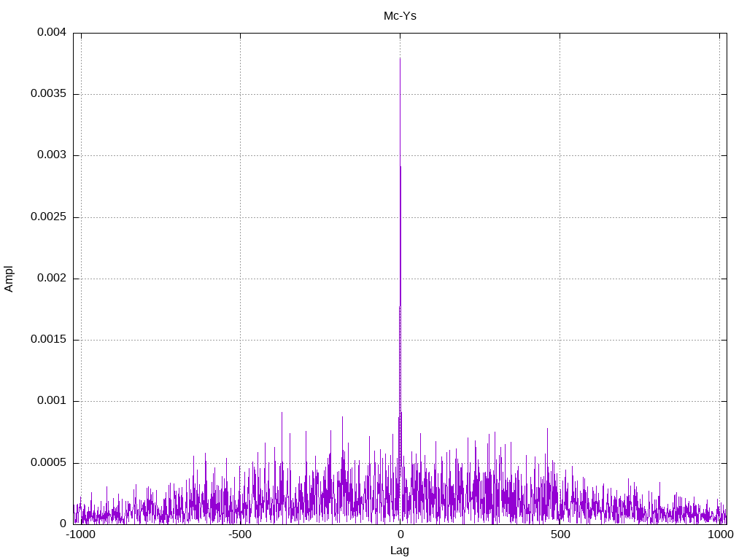
Task: Pick the 0.003 y-axis tick label
Action: 51,155
